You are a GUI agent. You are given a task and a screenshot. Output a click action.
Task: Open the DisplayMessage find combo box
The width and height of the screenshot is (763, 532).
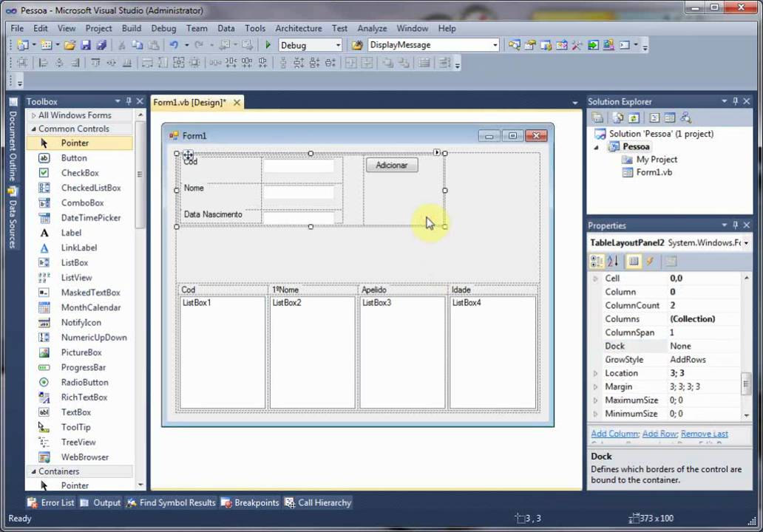(x=495, y=45)
